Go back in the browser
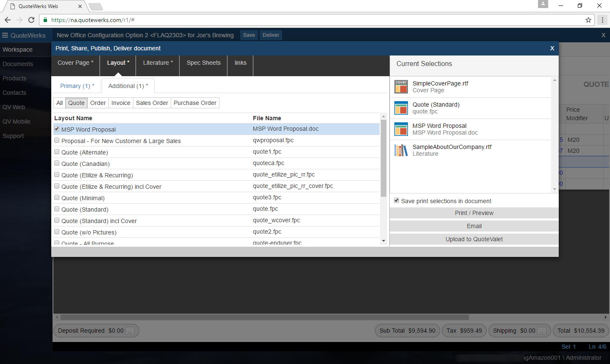The height and width of the screenshot is (364, 610). tap(8, 20)
